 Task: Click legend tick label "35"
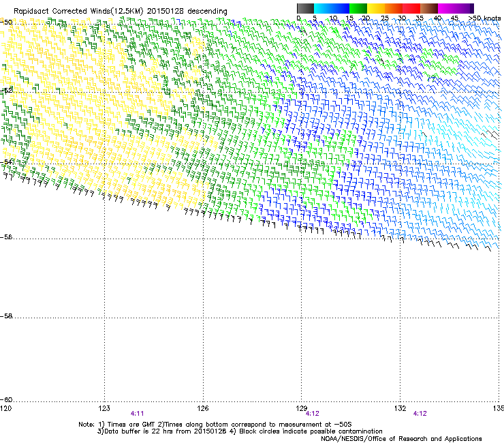click(420, 18)
